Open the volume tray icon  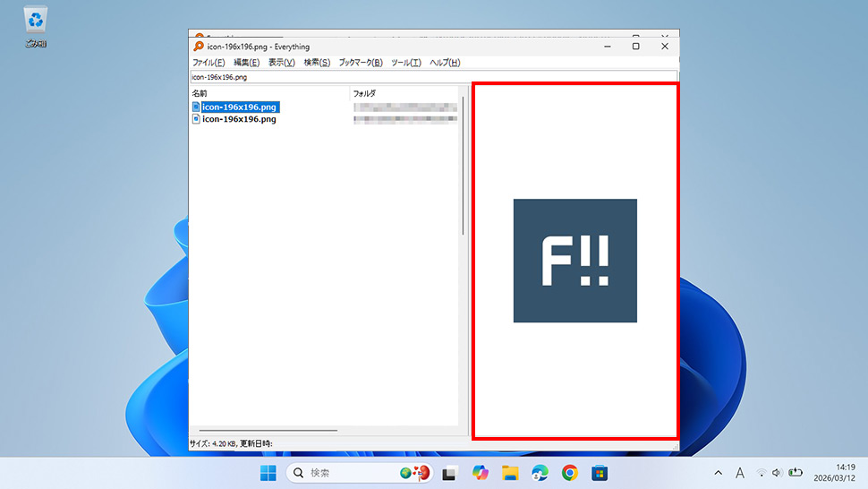tap(777, 473)
